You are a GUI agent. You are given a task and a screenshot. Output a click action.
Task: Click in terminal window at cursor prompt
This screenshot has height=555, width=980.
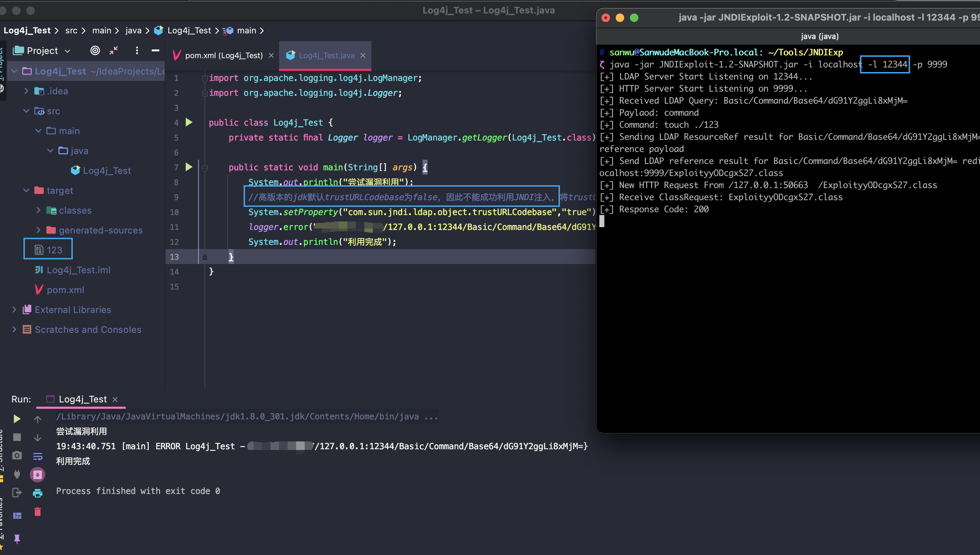tap(602, 221)
